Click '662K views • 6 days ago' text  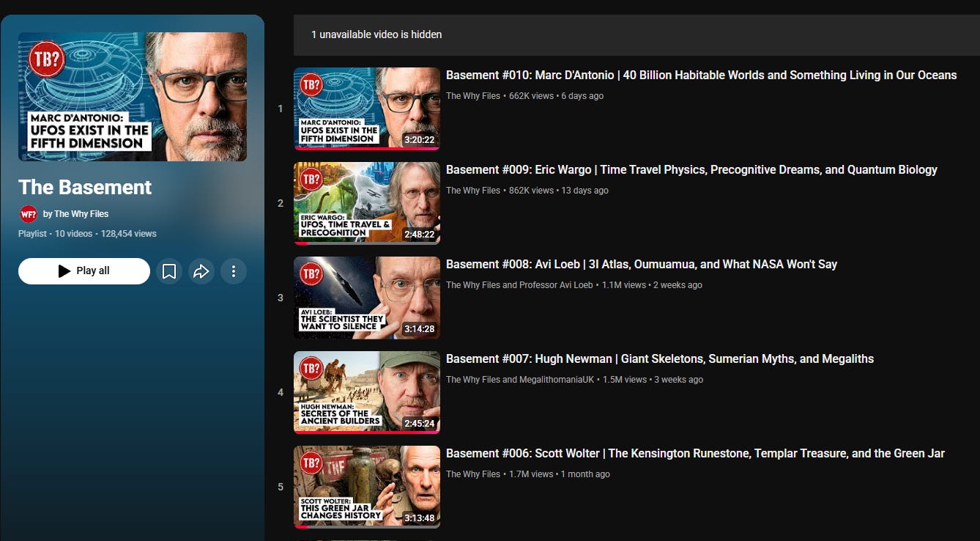click(x=557, y=96)
